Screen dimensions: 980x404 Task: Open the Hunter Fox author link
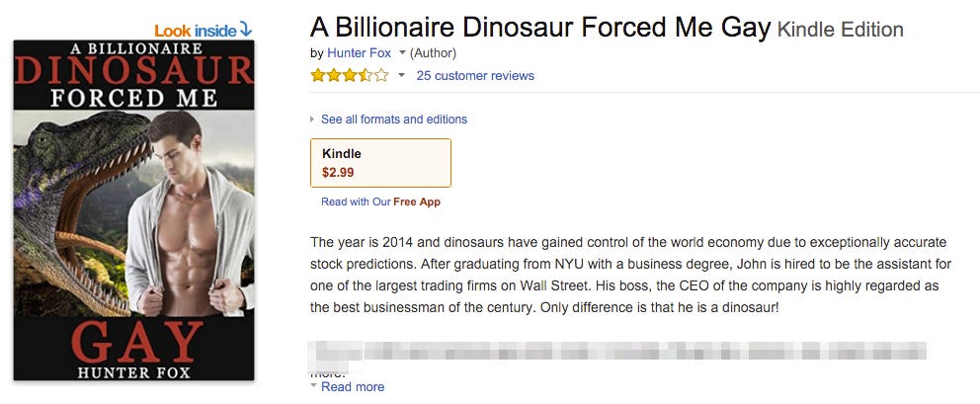pos(360,53)
